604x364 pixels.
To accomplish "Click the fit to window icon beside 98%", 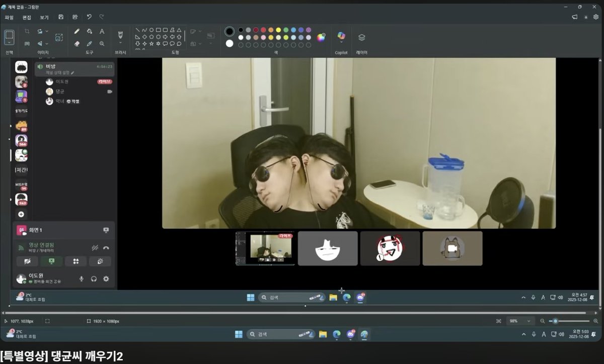I will click(x=499, y=321).
